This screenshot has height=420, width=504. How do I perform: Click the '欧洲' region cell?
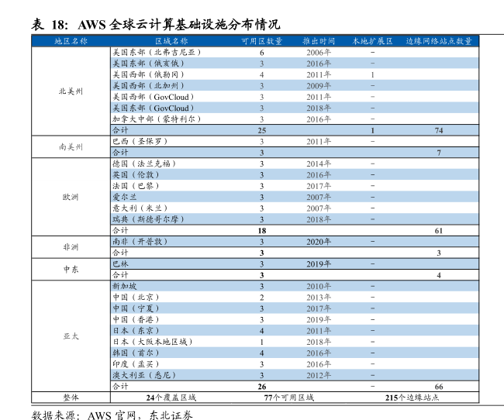[71, 198]
